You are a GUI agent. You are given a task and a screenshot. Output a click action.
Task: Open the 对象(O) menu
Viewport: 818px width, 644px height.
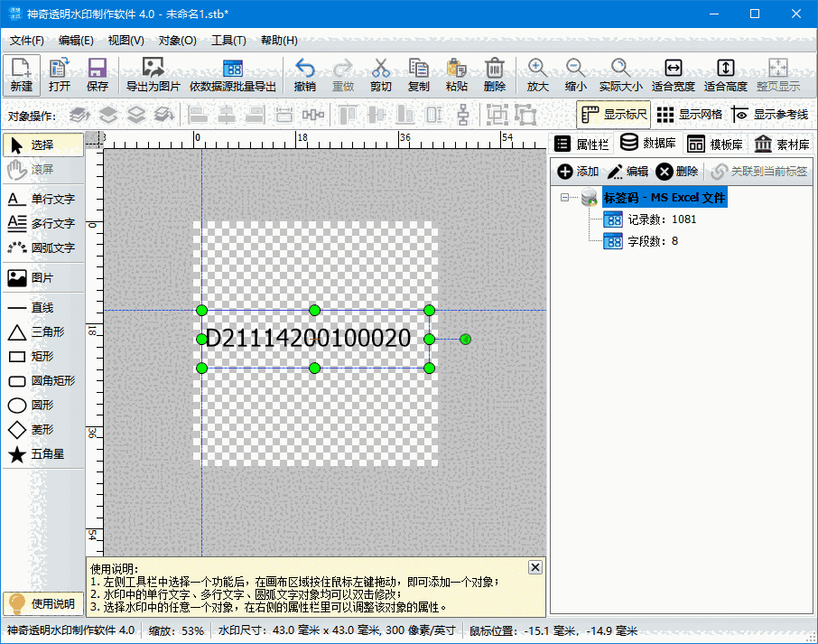tap(176, 40)
